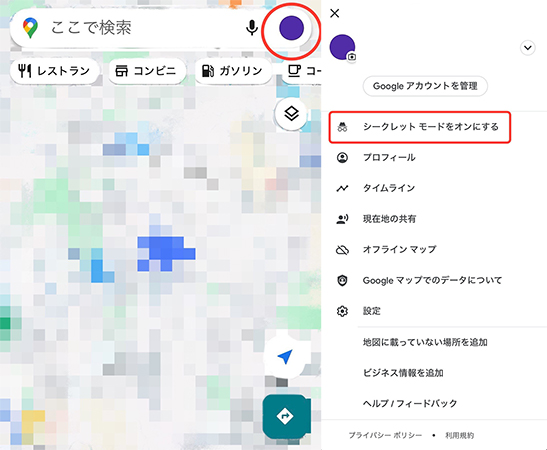Click the data shield icon
The height and width of the screenshot is (450, 547).
[x=342, y=280]
